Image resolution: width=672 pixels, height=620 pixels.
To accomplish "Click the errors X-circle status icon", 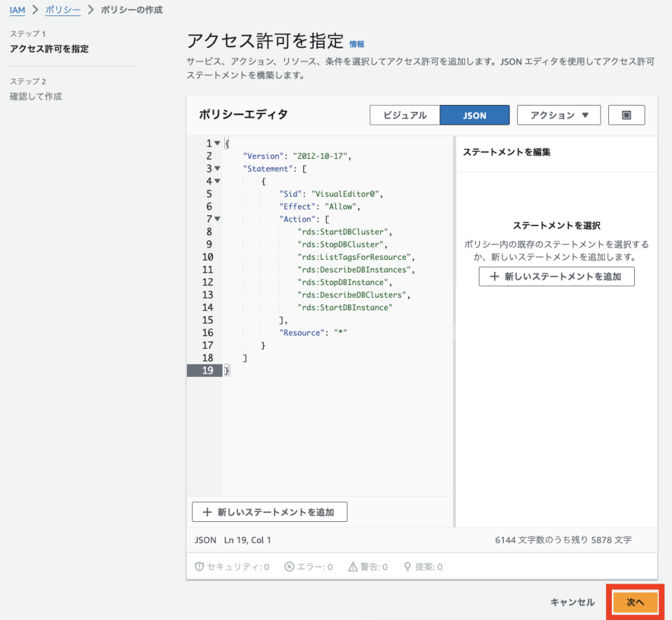I will [289, 567].
